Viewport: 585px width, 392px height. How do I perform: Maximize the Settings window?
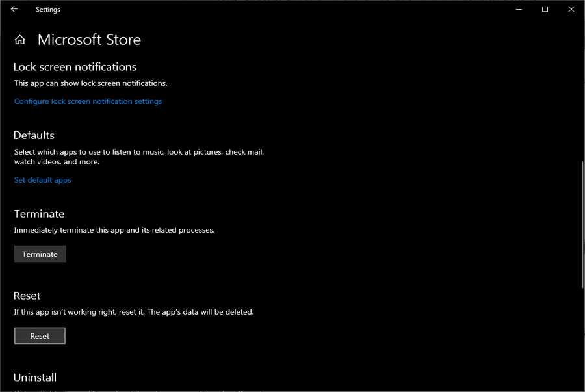(545, 9)
